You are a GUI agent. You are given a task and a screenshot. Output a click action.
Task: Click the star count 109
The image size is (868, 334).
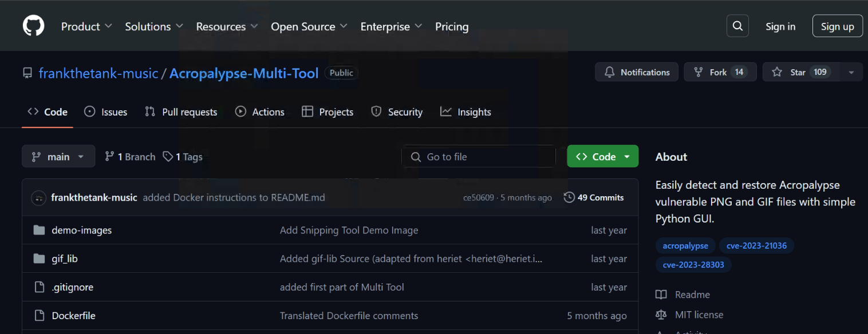820,72
